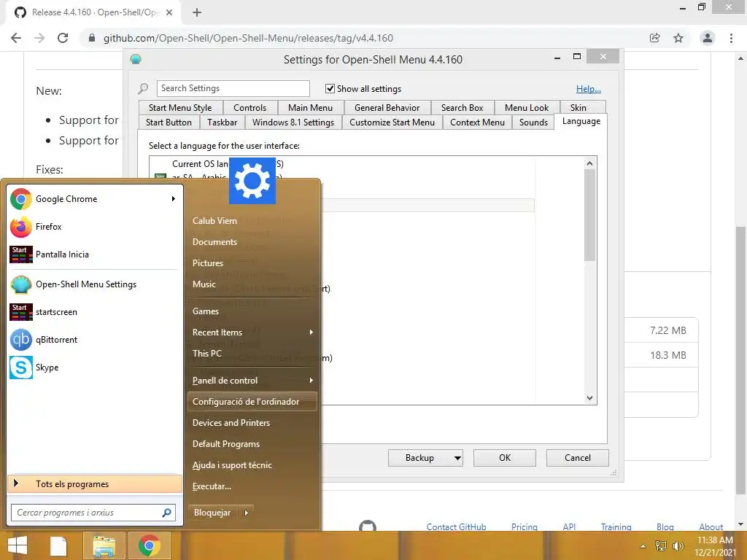This screenshot has width=747, height=560.
Task: Open Open-Shell Menu Settings entry
Action: pos(95,284)
